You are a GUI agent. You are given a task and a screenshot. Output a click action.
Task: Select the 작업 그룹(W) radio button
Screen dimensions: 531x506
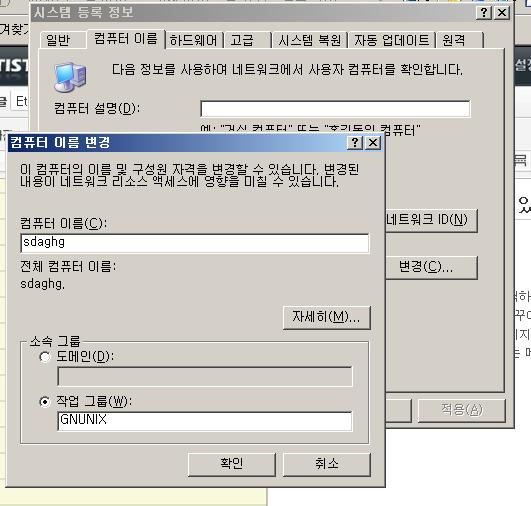[x=45, y=402]
